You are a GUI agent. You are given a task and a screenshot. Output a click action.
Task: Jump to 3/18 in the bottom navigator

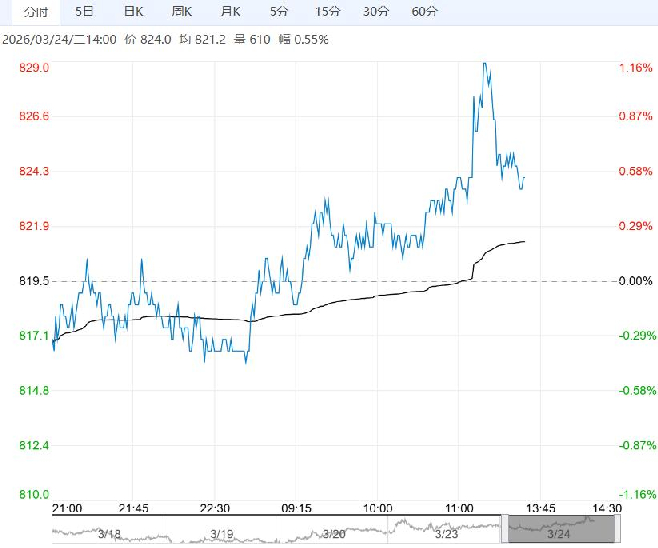(x=110, y=534)
